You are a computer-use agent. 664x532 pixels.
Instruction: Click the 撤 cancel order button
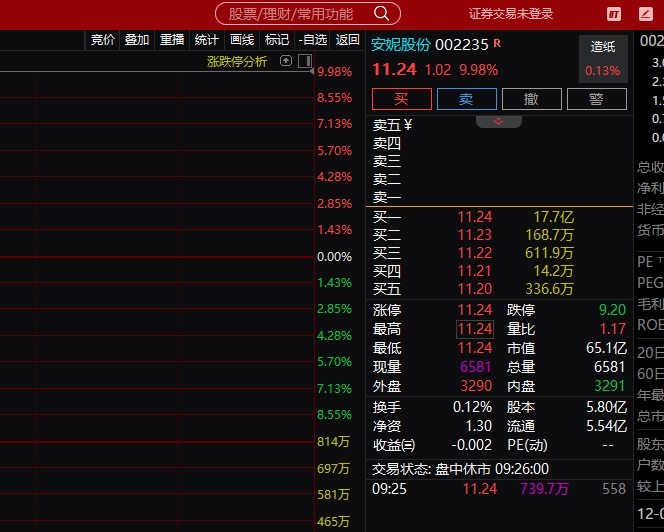coord(532,99)
